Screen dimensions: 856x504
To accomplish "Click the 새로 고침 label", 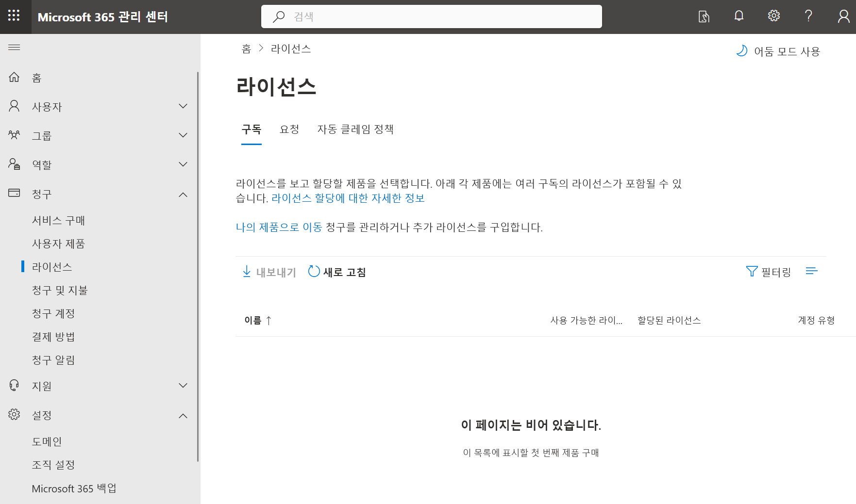I will [x=345, y=272].
